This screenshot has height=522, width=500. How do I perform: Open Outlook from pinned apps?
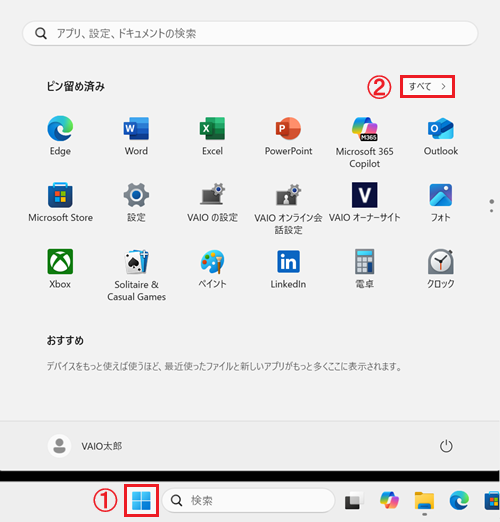pyautogui.click(x=441, y=135)
